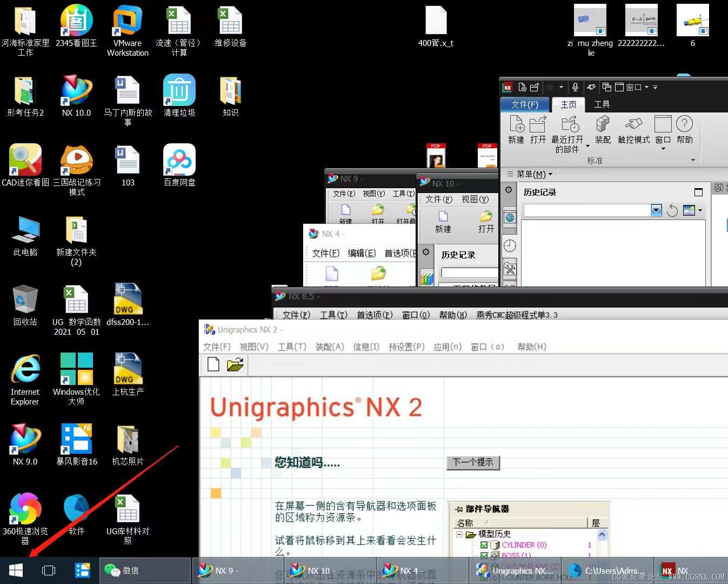Click the 新建 icon in the NX 9 window
Image resolution: width=728 pixels, height=584 pixels.
(x=346, y=210)
